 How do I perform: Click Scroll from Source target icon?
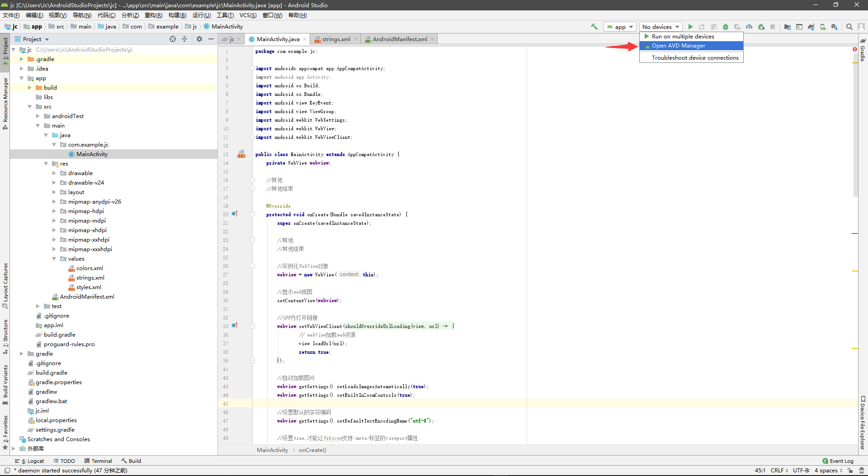173,39
